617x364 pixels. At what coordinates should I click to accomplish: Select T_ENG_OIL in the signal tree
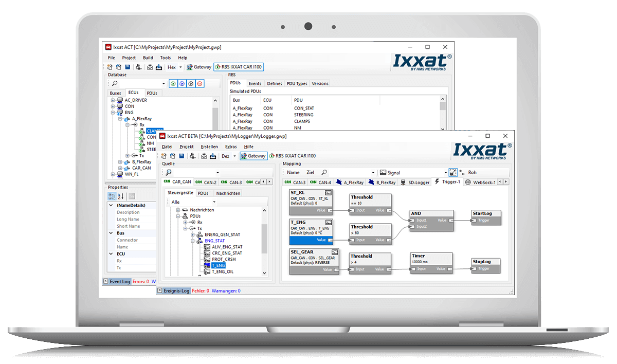[x=222, y=271]
